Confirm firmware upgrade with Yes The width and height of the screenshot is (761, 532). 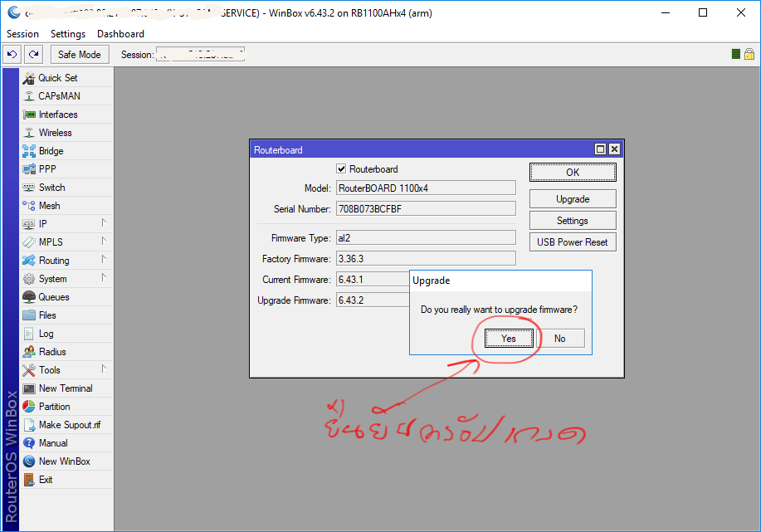[x=509, y=339]
